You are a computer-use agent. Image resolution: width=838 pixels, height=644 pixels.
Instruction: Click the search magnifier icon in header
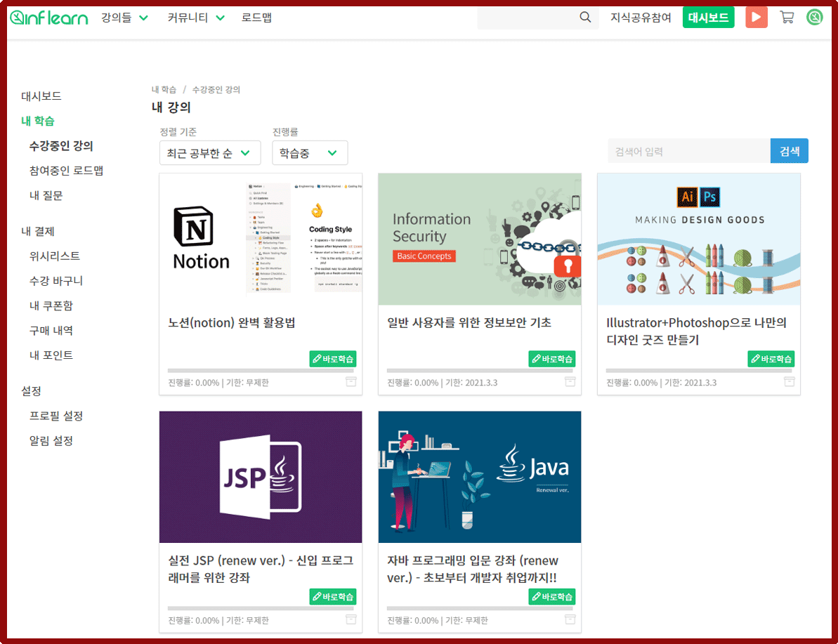pyautogui.click(x=585, y=17)
